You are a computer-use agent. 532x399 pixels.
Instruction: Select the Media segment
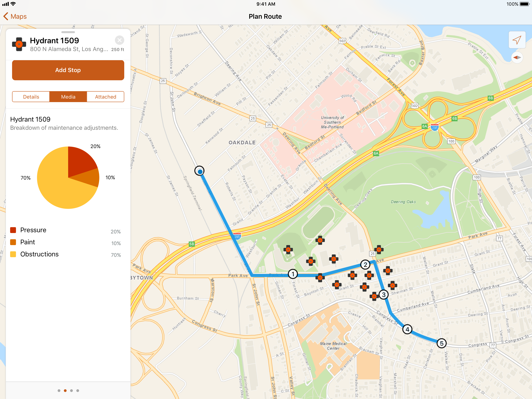tap(68, 97)
